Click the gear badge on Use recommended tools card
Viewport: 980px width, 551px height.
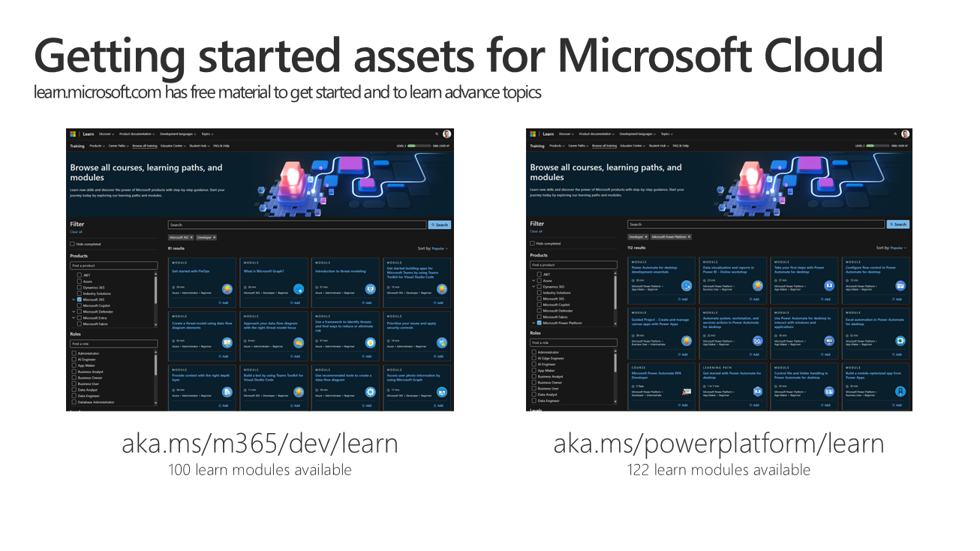click(x=370, y=392)
